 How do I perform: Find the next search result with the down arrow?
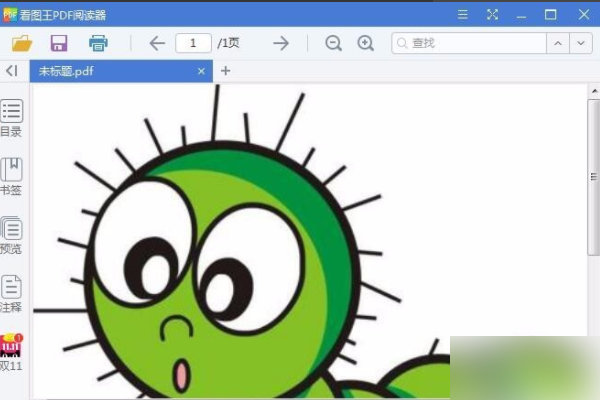(581, 43)
